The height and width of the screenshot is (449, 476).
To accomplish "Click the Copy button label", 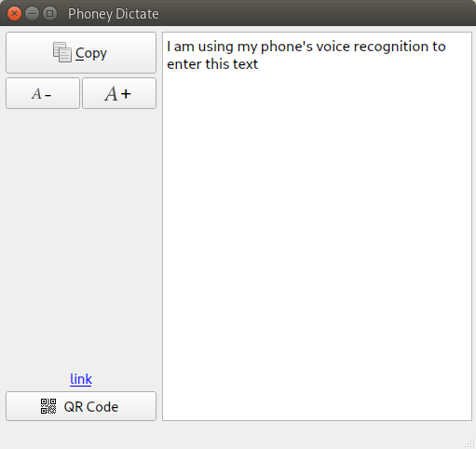I will (x=91, y=53).
